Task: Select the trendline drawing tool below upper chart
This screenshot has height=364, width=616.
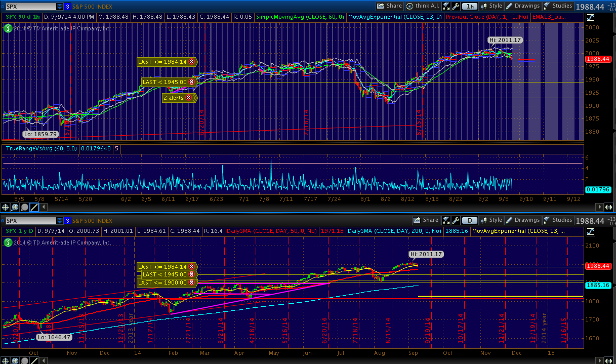Action: 34,207
